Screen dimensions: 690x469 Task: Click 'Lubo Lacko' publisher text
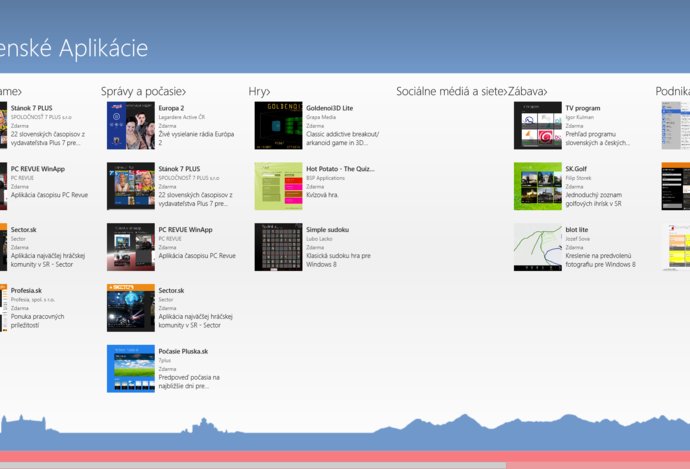point(319,238)
